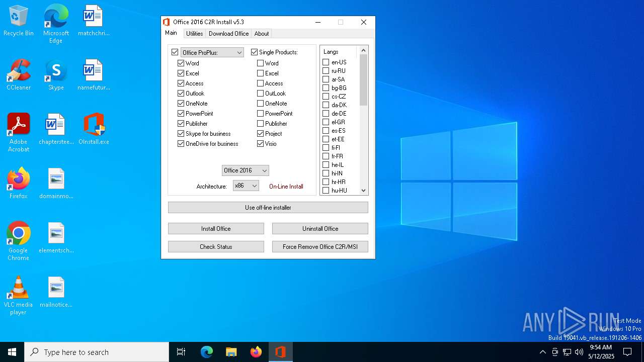
Task: Select the elementsch image file icon
Action: tap(56, 238)
